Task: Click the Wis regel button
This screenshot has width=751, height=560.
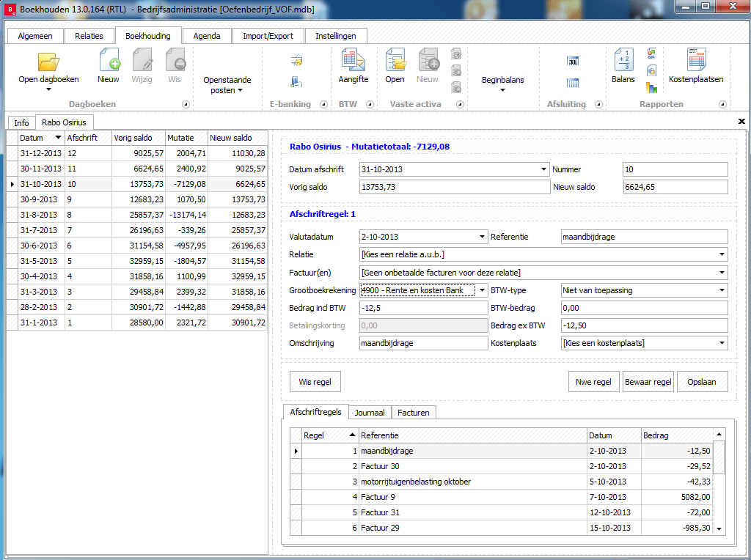Action: click(315, 382)
